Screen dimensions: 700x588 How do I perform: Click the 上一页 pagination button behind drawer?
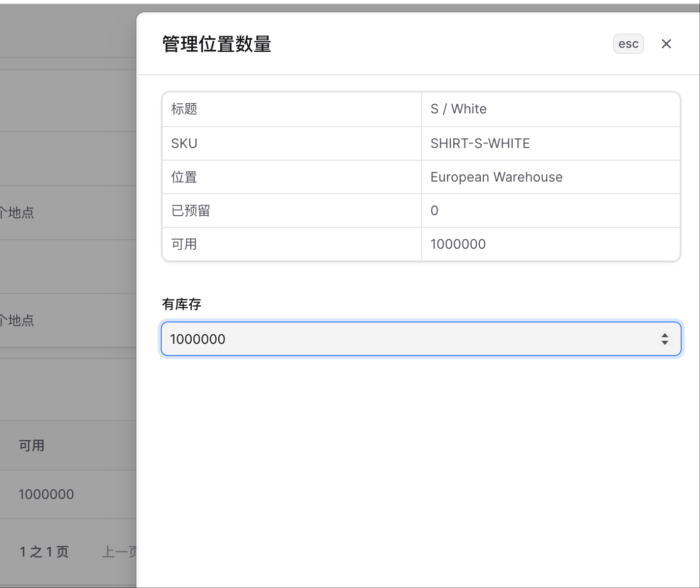click(120, 552)
